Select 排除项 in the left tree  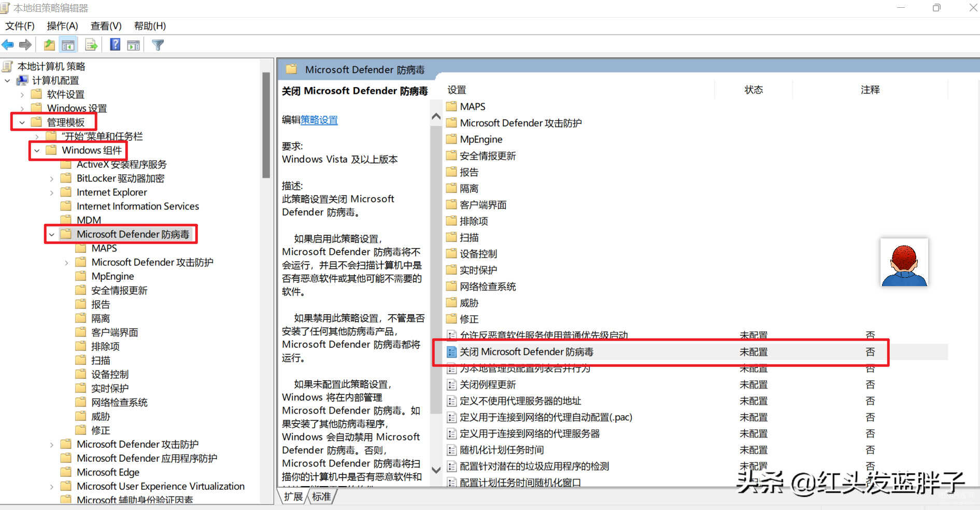105,346
